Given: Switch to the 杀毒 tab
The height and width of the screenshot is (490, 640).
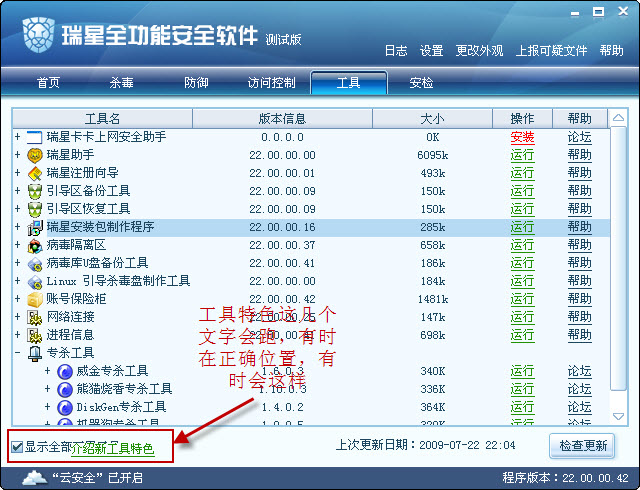Looking at the screenshot, I should 121,83.
